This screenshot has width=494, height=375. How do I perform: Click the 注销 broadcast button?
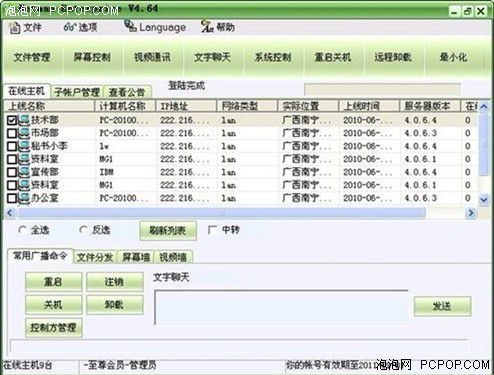[x=114, y=282]
